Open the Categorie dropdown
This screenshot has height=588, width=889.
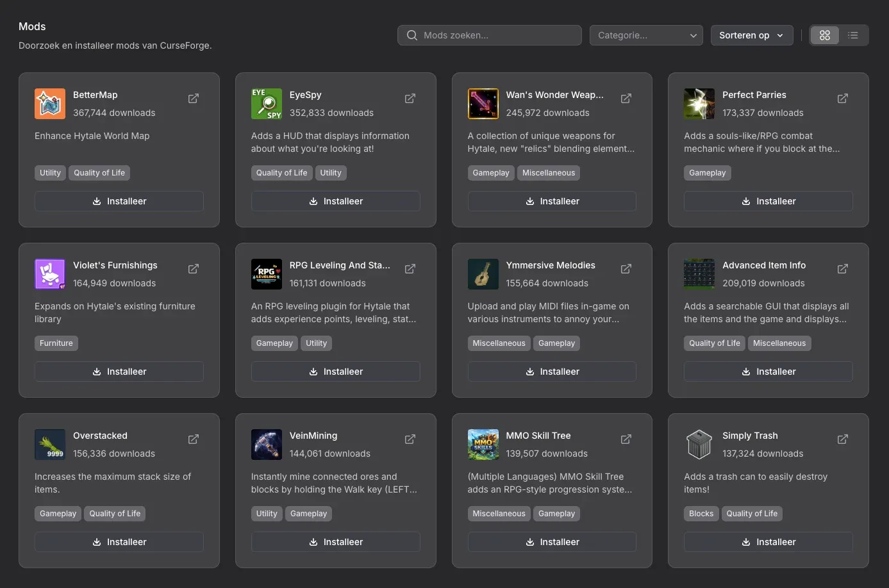click(645, 35)
